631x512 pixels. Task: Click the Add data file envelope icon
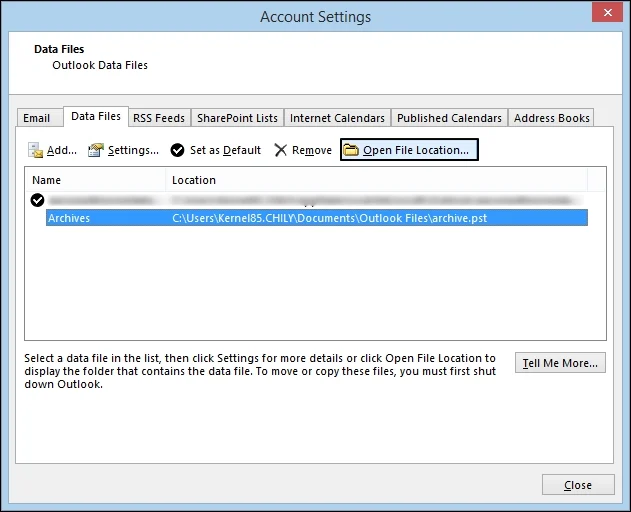[x=35, y=150]
